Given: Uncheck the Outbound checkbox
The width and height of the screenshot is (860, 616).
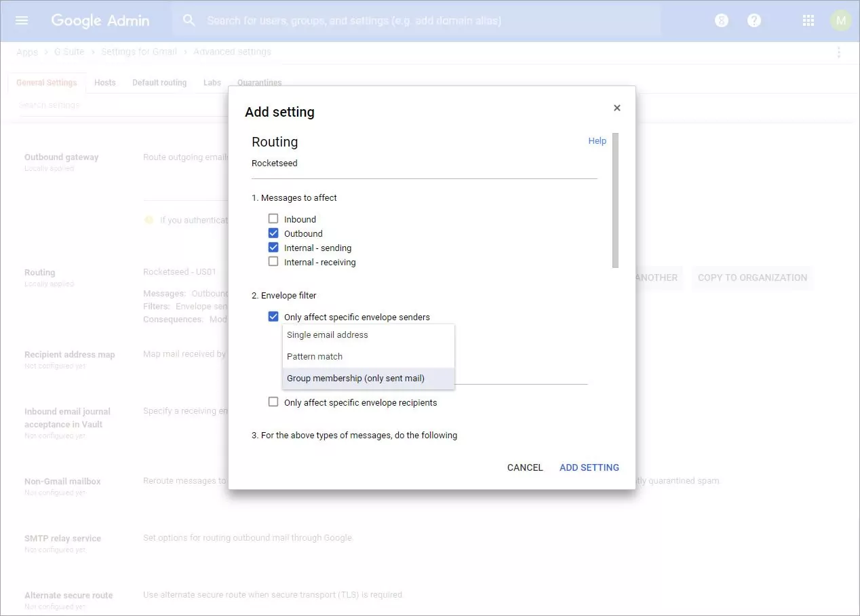Looking at the screenshot, I should [273, 233].
